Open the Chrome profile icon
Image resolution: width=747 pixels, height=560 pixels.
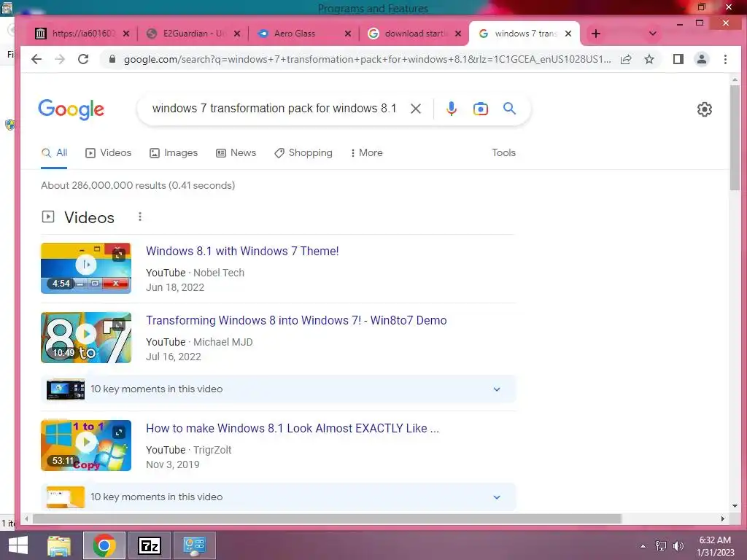(701, 59)
